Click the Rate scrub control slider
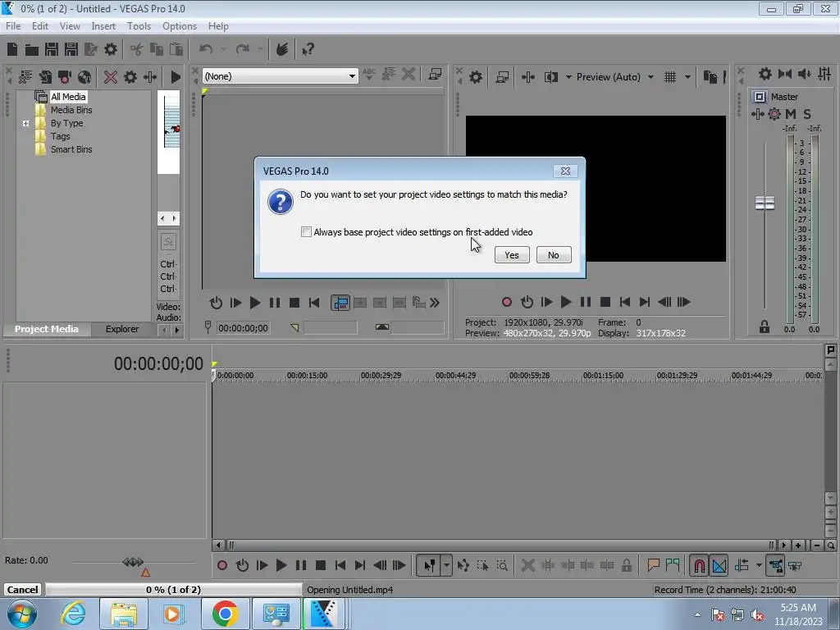840x630 pixels. 133,562
